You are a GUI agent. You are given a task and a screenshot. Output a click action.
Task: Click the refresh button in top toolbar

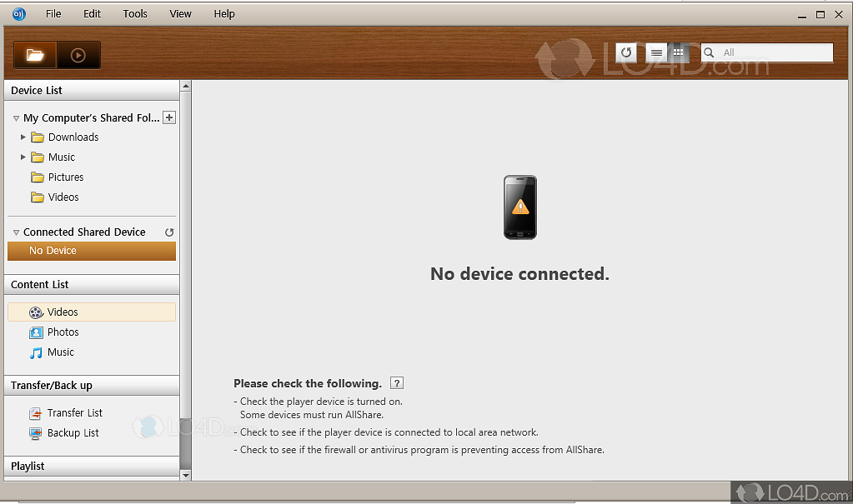click(626, 52)
